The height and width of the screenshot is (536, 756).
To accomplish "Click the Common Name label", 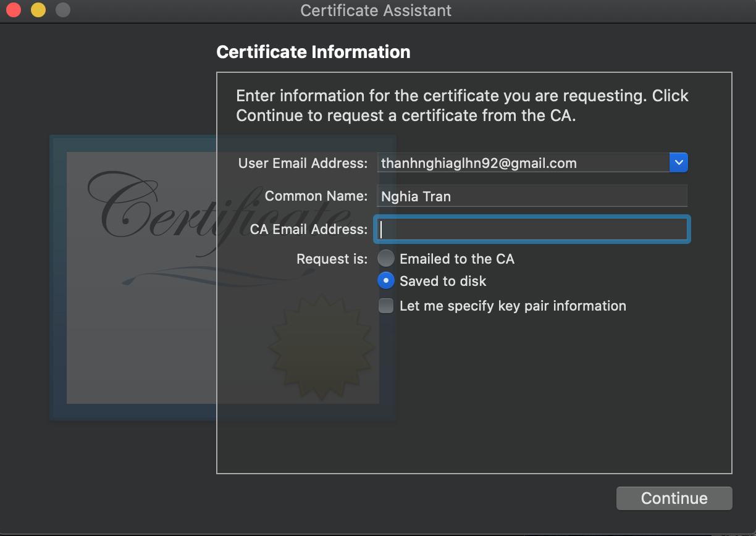I will coord(316,196).
